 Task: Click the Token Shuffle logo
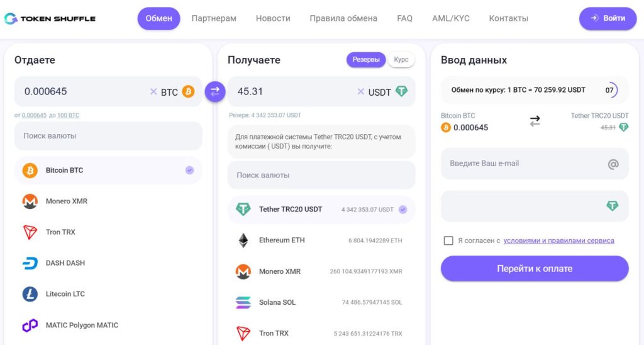click(x=50, y=19)
